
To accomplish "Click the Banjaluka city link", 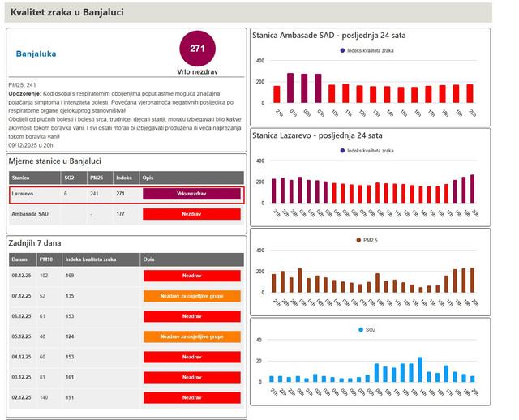I will coord(36,54).
